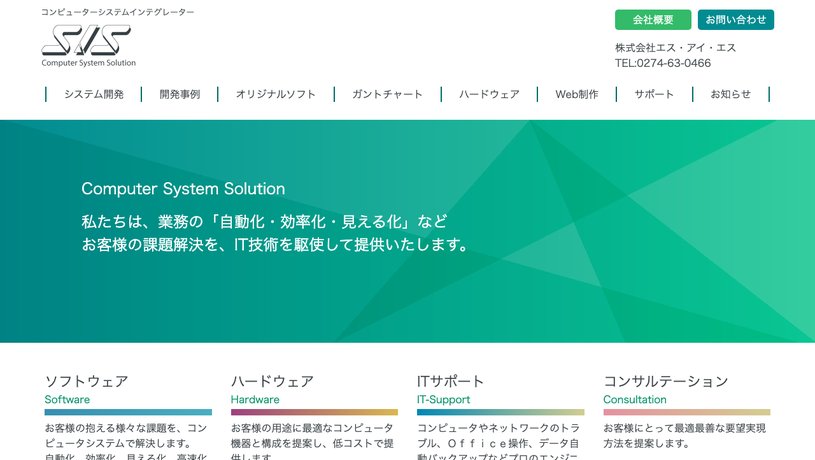
Task: Open the お知らせ menu item
Action: coord(731,94)
